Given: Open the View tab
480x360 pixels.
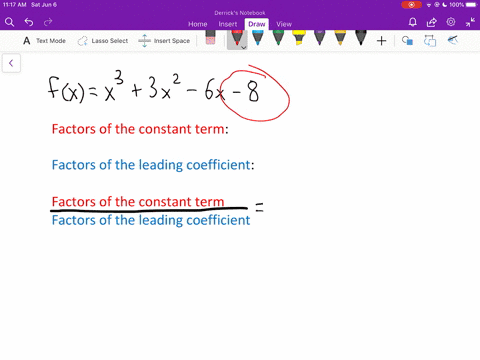Looking at the screenshot, I should coord(284,24).
